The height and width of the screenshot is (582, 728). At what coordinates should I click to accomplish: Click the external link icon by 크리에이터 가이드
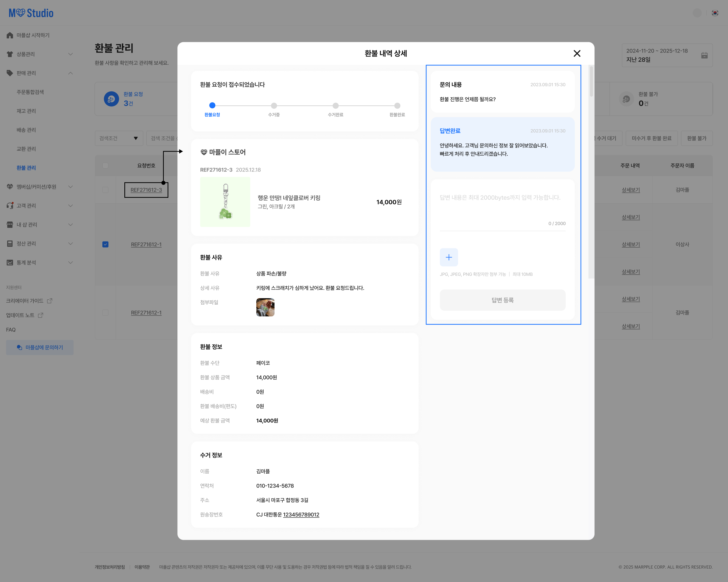point(50,301)
